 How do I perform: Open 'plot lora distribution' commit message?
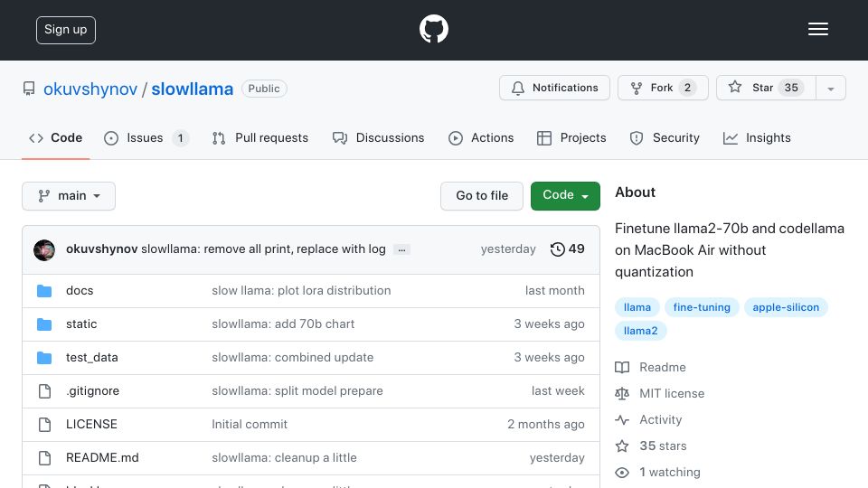coord(301,290)
